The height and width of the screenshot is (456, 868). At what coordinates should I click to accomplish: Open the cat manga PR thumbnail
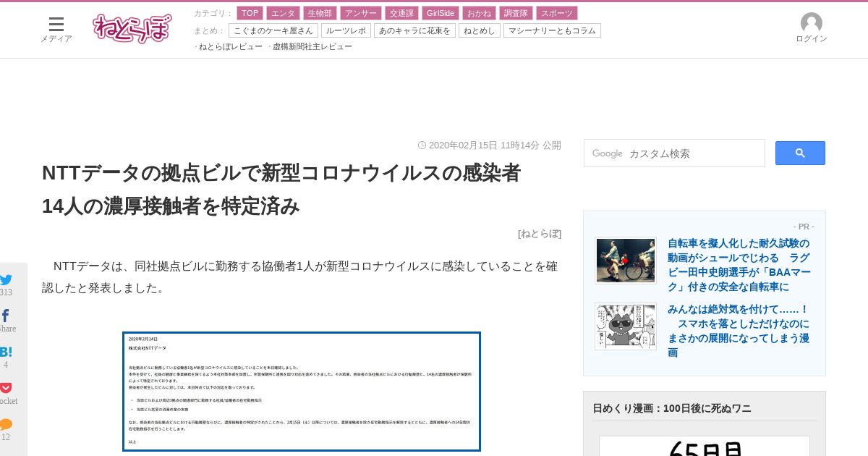tap(626, 326)
